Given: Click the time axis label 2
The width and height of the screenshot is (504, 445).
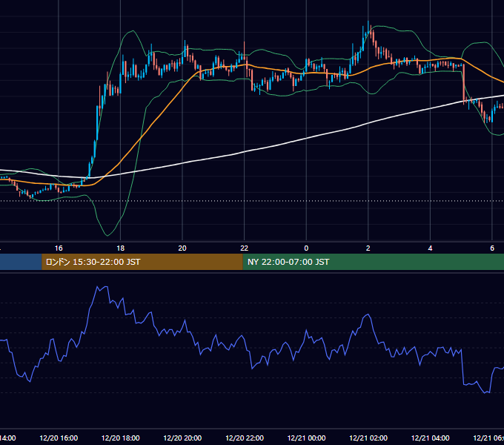Looking at the screenshot, I should [x=368, y=248].
